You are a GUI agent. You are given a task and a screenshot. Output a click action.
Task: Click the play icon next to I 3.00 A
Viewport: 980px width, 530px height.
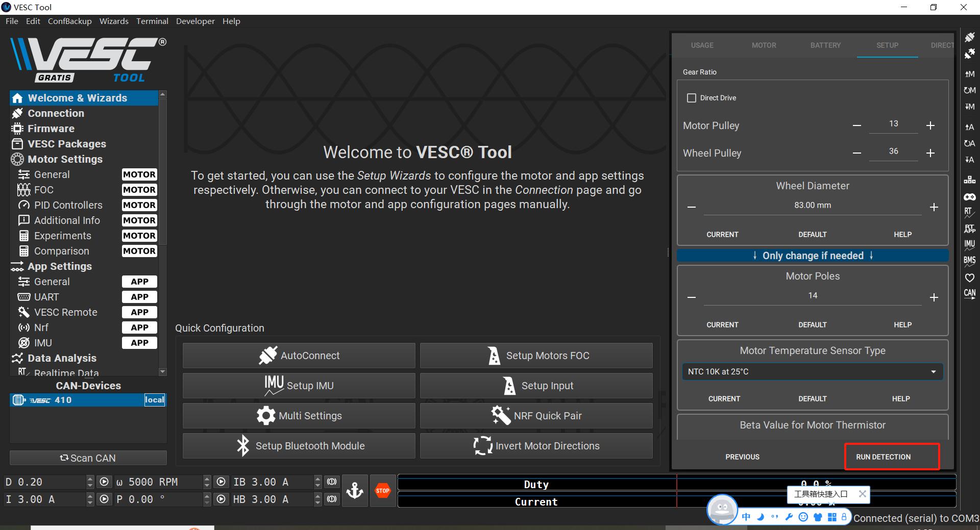pos(104,499)
